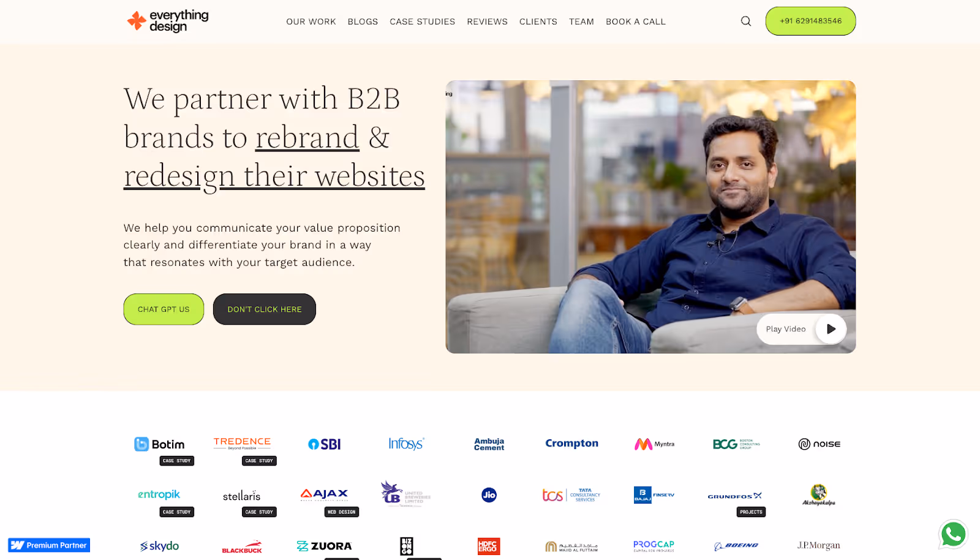Image resolution: width=980 pixels, height=560 pixels.
Task: Open the Ajax WEB DESIGN tag
Action: pos(342,512)
